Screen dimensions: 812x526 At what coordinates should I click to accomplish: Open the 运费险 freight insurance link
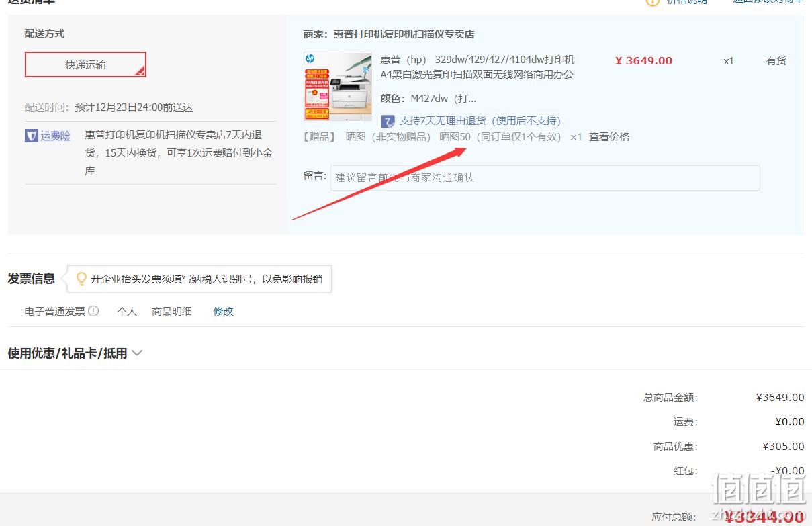click(55, 136)
